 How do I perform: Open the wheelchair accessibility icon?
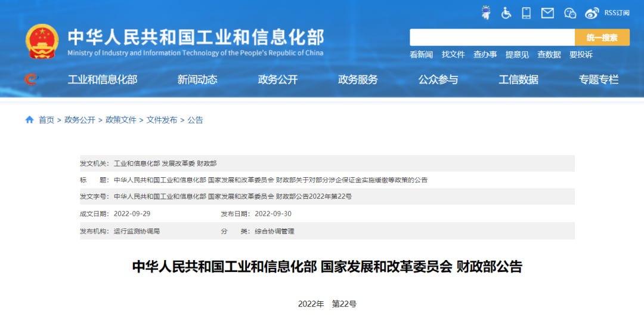[506, 13]
